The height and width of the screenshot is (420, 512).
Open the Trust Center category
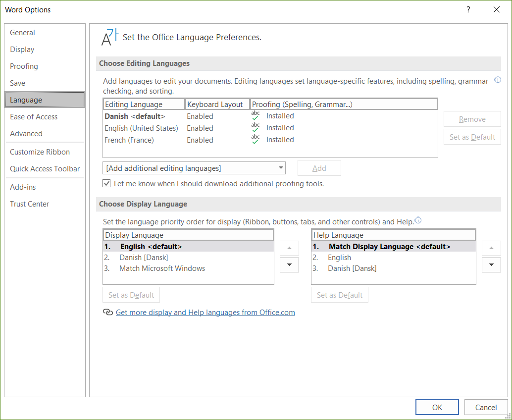point(45,204)
